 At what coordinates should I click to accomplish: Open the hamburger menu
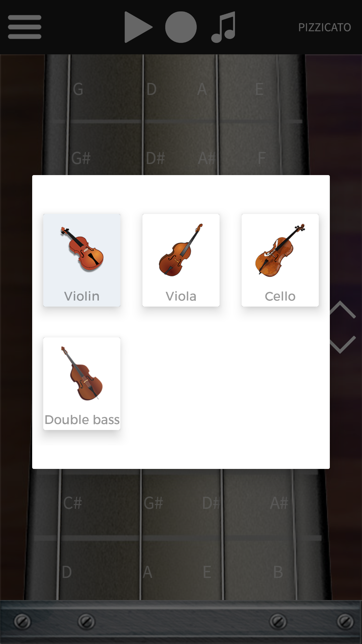pyautogui.click(x=24, y=27)
